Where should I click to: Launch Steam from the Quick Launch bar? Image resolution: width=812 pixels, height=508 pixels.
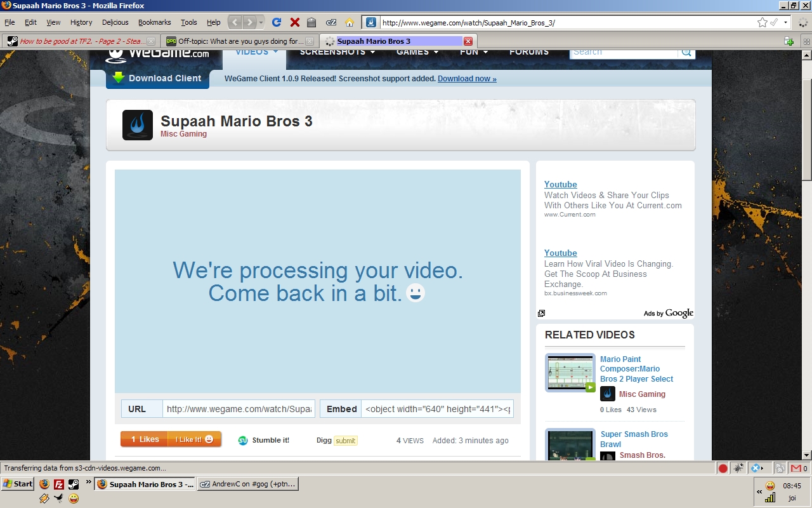click(x=73, y=484)
